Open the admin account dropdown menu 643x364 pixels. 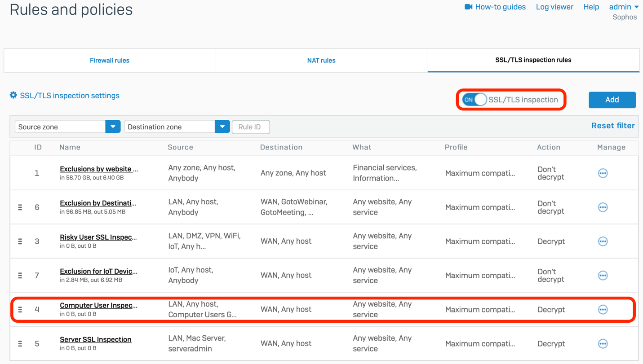point(624,7)
